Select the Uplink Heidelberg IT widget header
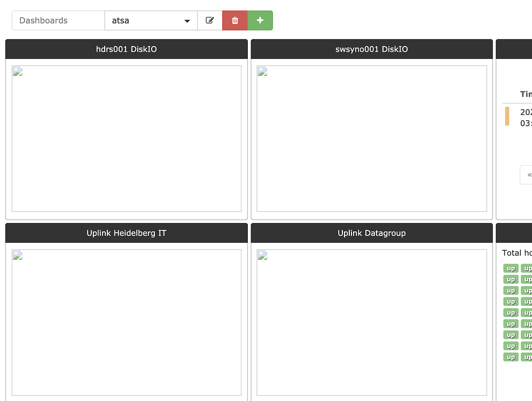This screenshot has width=532, height=401. click(x=127, y=233)
